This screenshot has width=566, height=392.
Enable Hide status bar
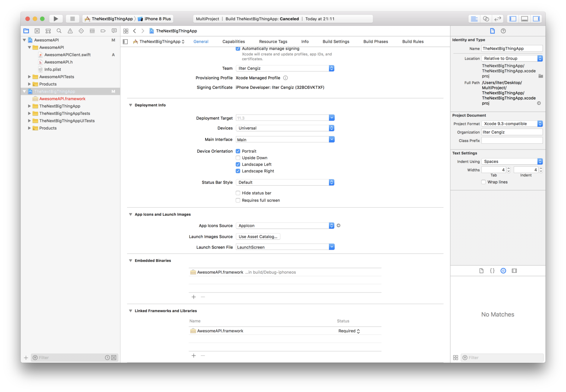[238, 193]
